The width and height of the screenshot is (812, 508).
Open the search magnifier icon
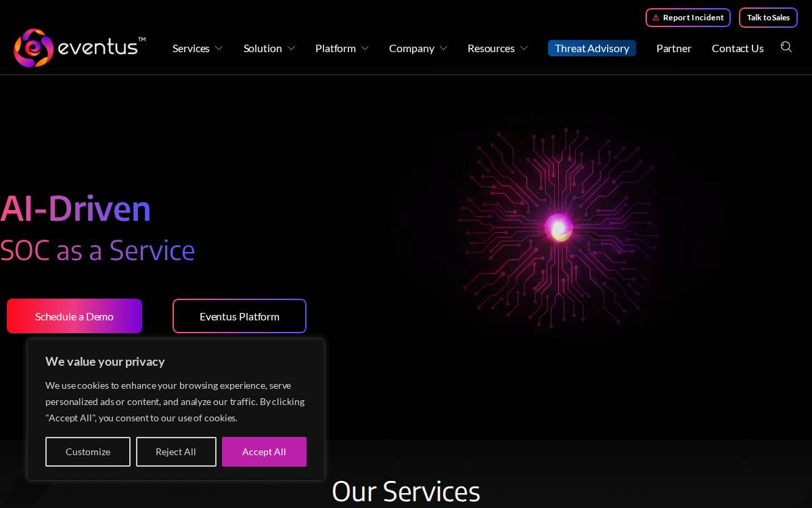[x=786, y=47]
